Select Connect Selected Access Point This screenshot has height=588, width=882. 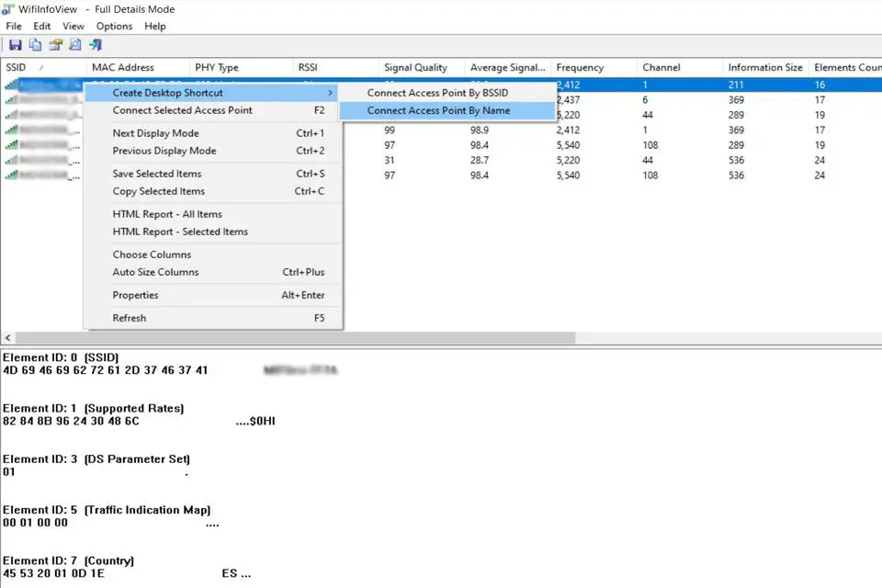[x=212, y=110]
